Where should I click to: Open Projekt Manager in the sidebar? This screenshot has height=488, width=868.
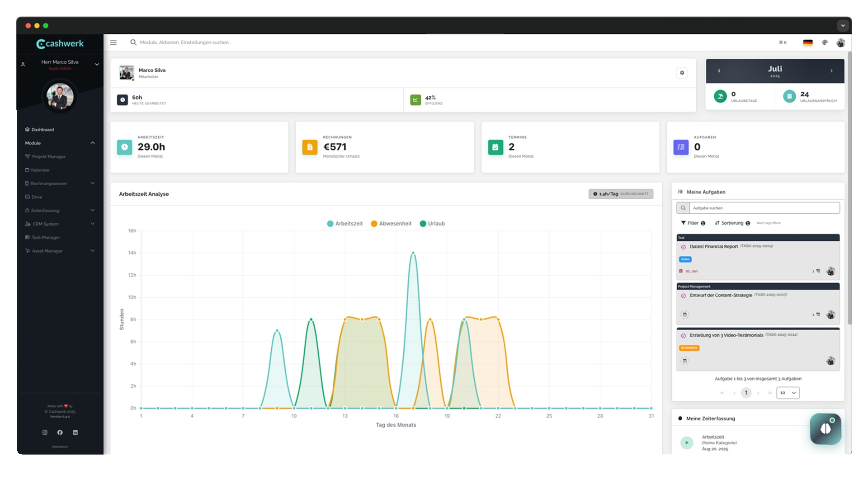point(48,156)
